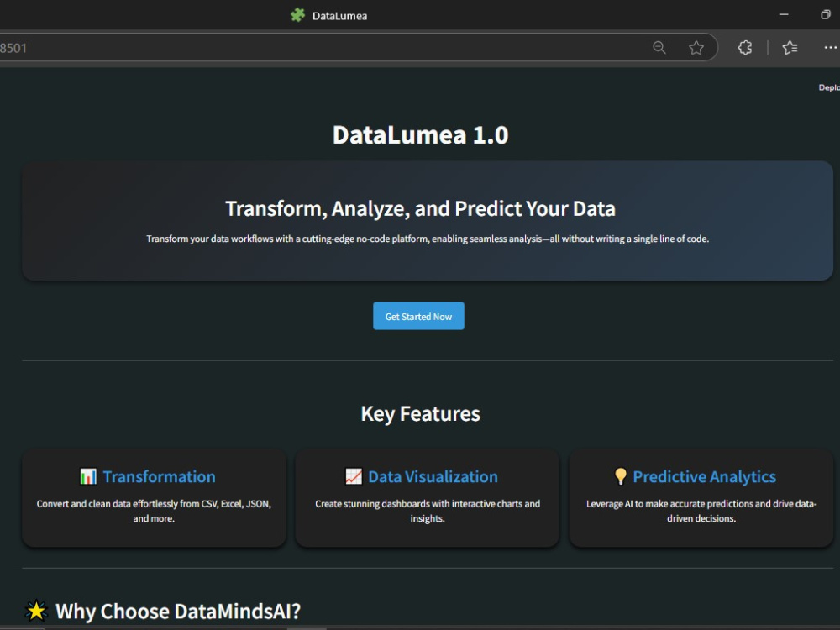
Task: Click the line chart icon beside Data Visualization
Action: (x=354, y=476)
